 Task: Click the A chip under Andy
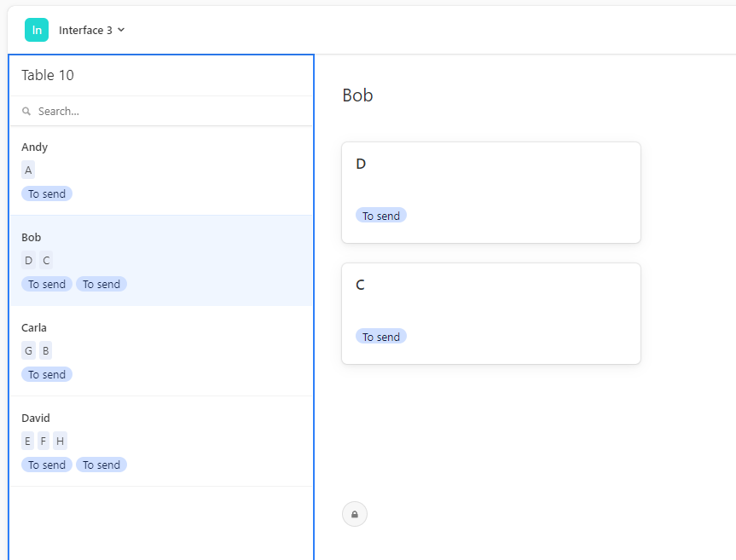click(x=28, y=170)
